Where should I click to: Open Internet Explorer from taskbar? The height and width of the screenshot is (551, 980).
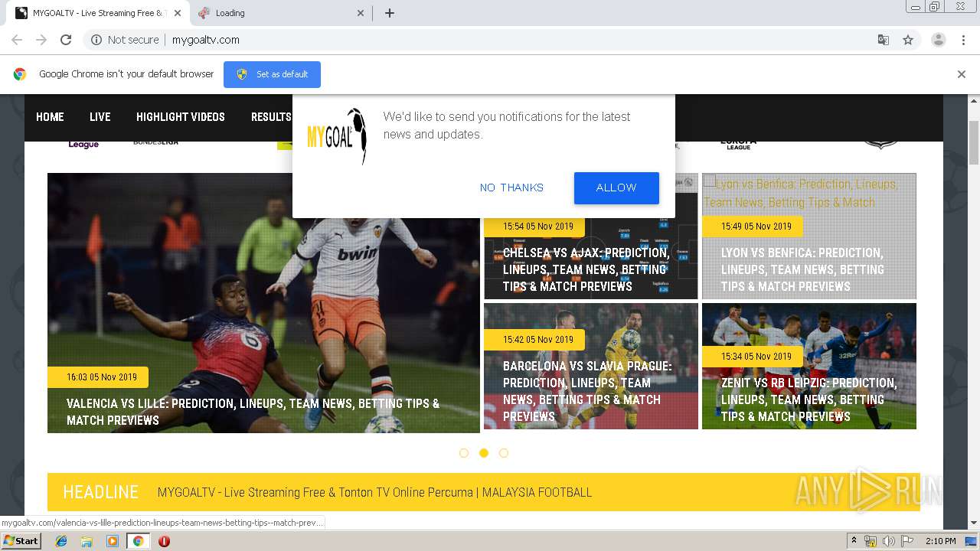(61, 541)
